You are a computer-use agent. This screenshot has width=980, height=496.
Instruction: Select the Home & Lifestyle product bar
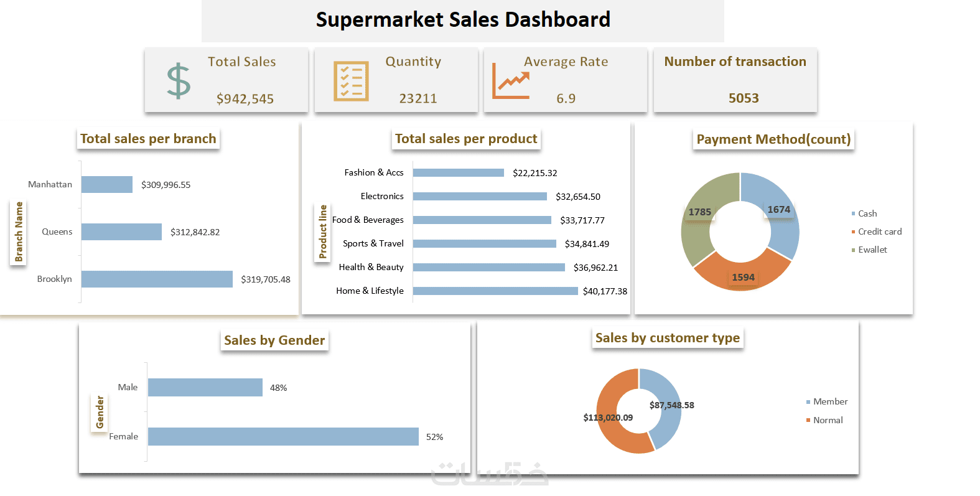(x=495, y=291)
